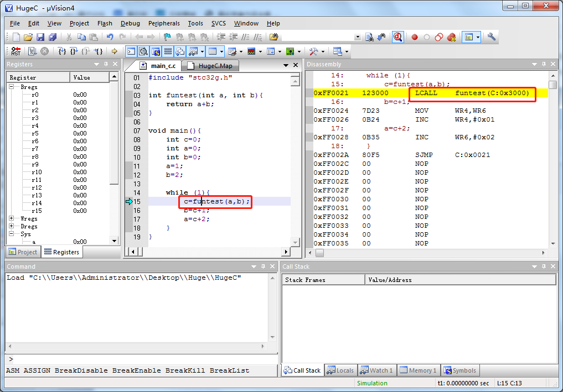Switch to the HugeC.Map tab
563x392 pixels.
click(x=210, y=66)
